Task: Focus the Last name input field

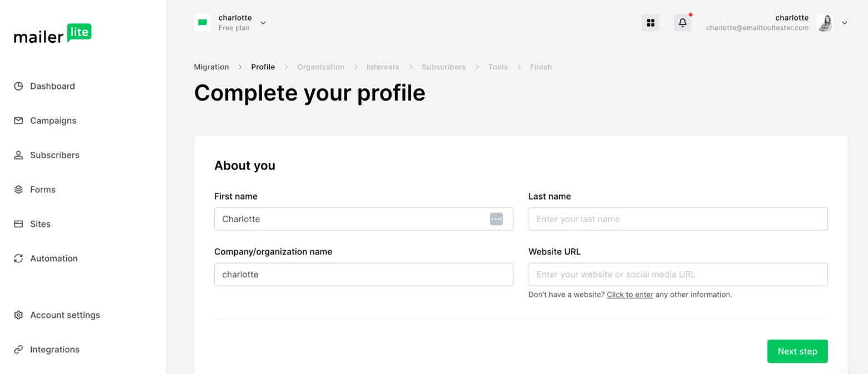Action: pyautogui.click(x=678, y=219)
